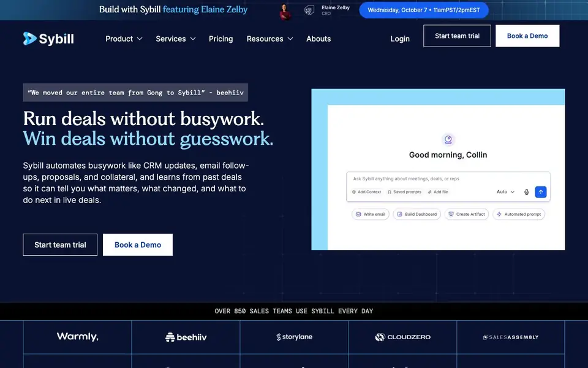
Task: Click the CloudZero logo
Action: 403,337
